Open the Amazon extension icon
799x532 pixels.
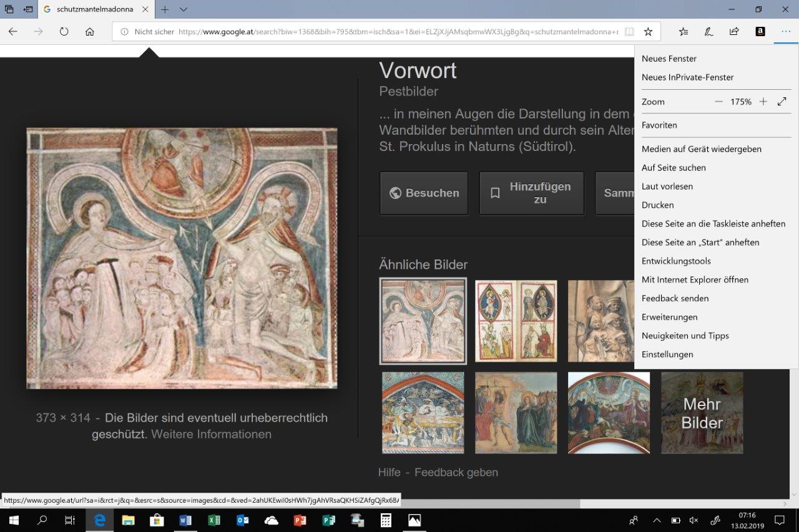pos(760,32)
